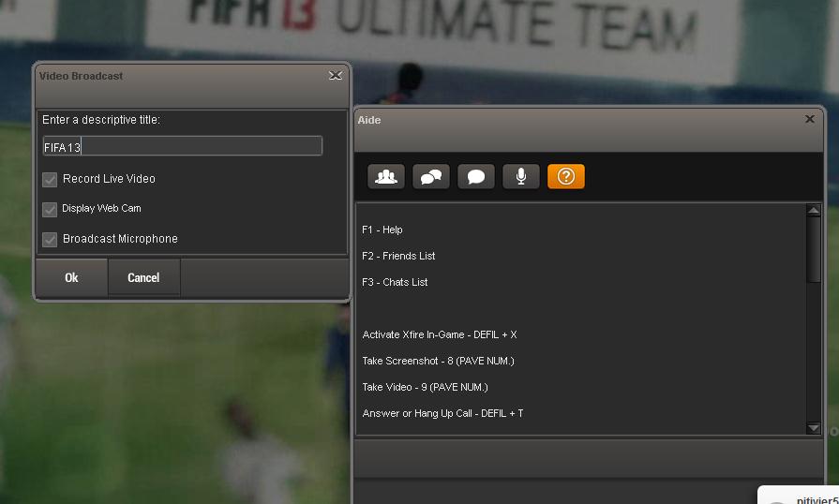Screen dimensions: 839x504
Task: Click the Cancel button
Action: click(143, 277)
